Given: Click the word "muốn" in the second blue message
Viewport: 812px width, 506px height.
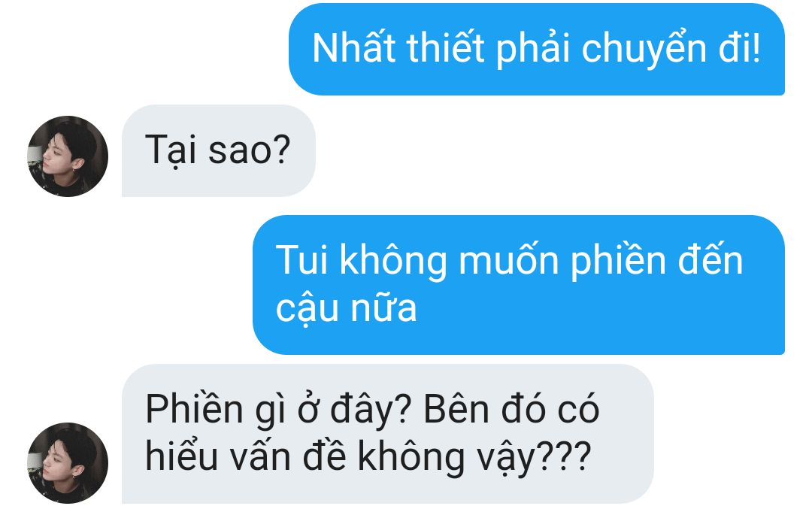Looking at the screenshot, I should click(x=508, y=260).
